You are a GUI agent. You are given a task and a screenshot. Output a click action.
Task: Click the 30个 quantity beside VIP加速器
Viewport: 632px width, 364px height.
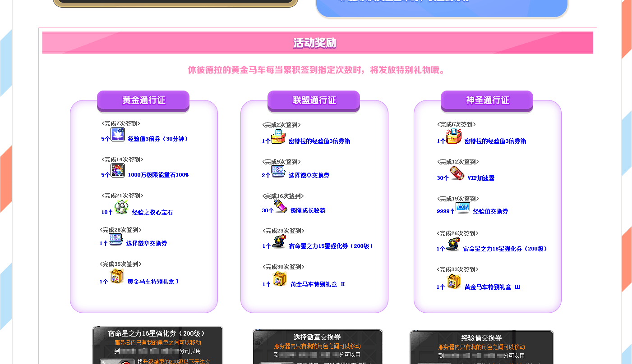point(443,178)
